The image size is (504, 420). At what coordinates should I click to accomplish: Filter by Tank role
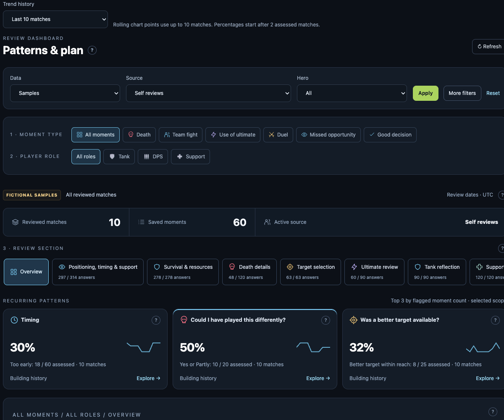(x=119, y=157)
